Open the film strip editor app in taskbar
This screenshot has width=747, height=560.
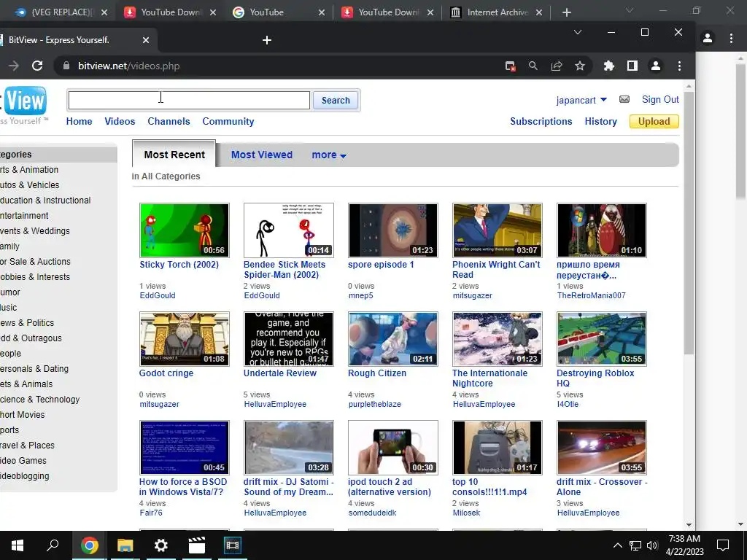(233, 545)
